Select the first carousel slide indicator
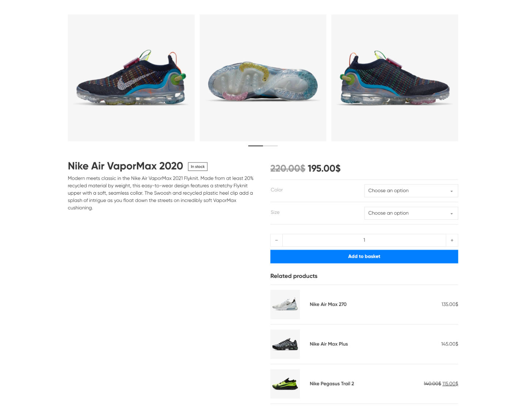This screenshot has height=420, width=526. pos(256,146)
